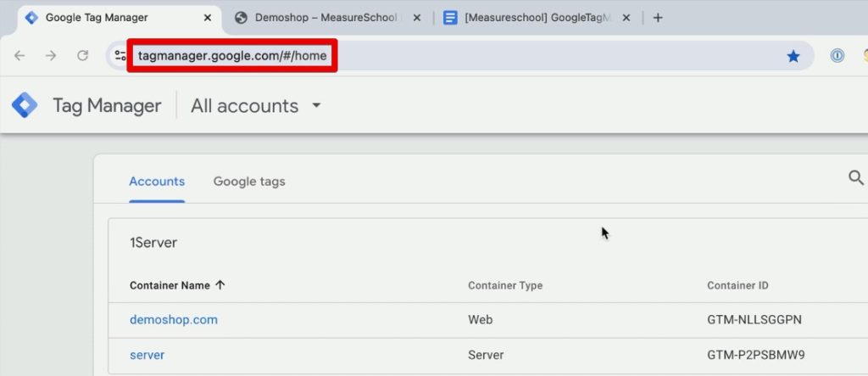The width and height of the screenshot is (868, 376).
Task: Click the Container ID column header
Action: click(737, 285)
